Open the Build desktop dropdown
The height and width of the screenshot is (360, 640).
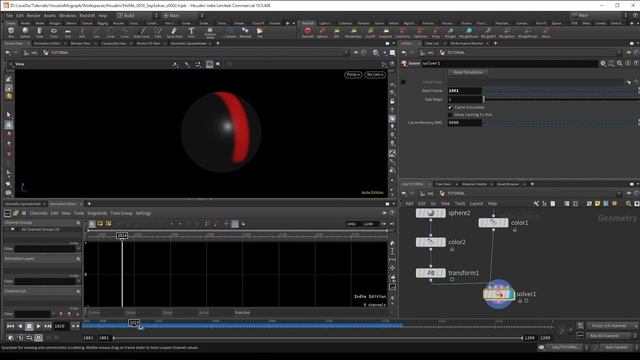[x=138, y=16]
